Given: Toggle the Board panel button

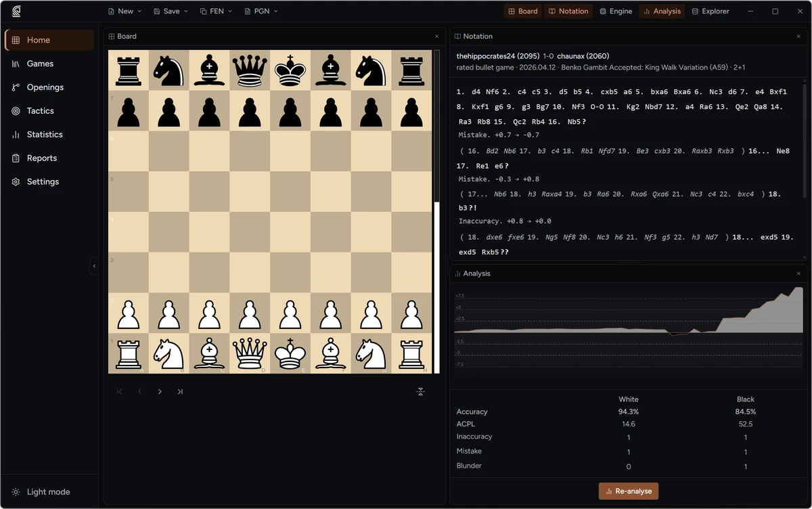Looking at the screenshot, I should 522,12.
